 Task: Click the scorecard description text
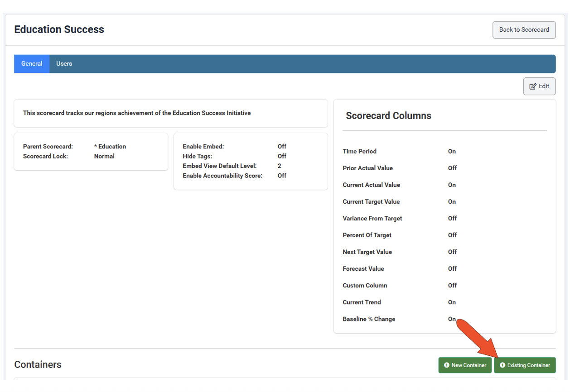pyautogui.click(x=137, y=113)
